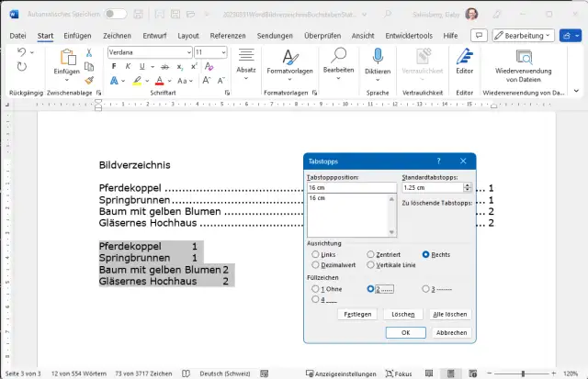This screenshot has height=379, width=588.
Task: Toggle Automatisches Speichern switch
Action: click(116, 14)
